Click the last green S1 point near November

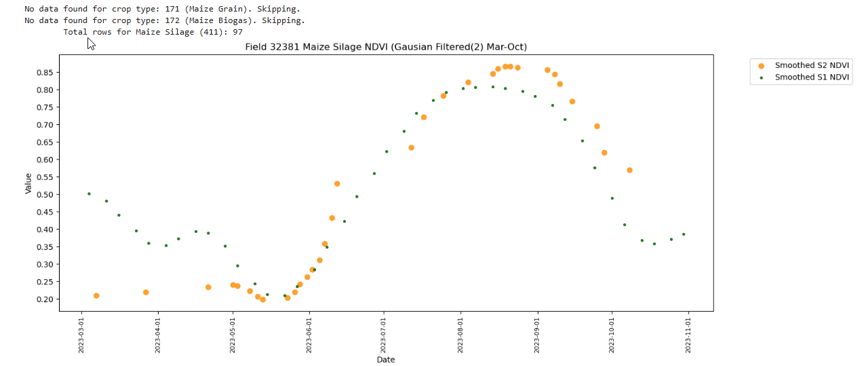click(684, 234)
